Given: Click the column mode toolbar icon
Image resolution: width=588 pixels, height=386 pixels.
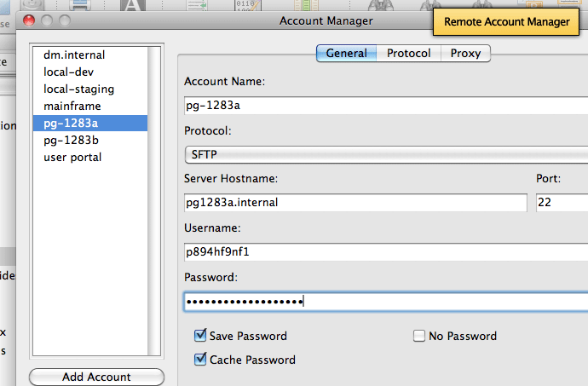Looking at the screenshot, I should coord(306,5).
